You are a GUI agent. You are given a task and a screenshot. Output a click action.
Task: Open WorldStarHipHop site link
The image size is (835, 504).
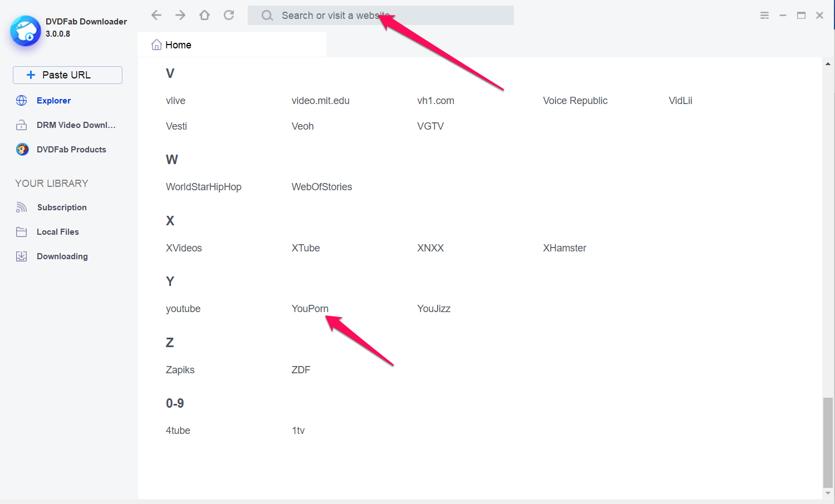tap(204, 187)
